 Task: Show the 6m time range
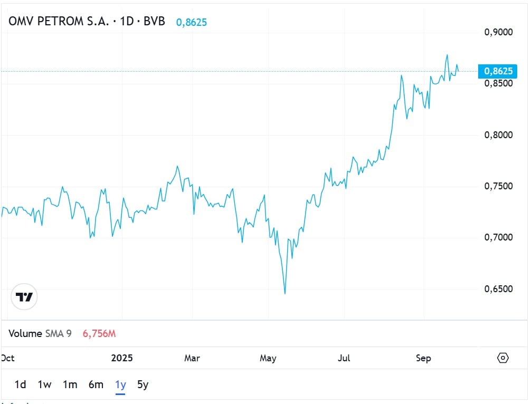[x=96, y=384]
